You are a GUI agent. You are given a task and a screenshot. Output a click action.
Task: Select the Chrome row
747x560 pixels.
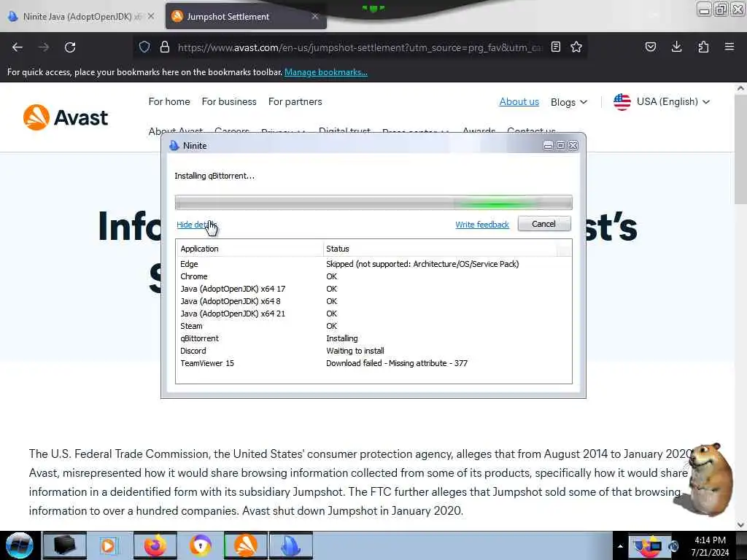pyautogui.click(x=373, y=276)
